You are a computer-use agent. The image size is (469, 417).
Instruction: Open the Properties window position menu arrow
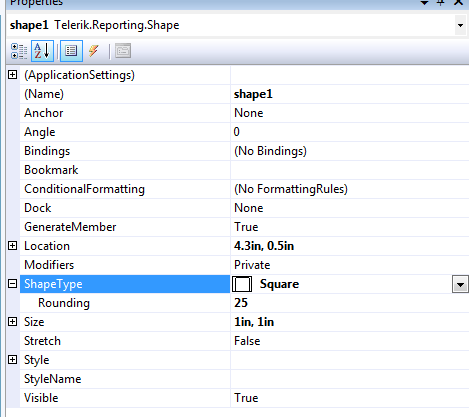click(x=424, y=3)
